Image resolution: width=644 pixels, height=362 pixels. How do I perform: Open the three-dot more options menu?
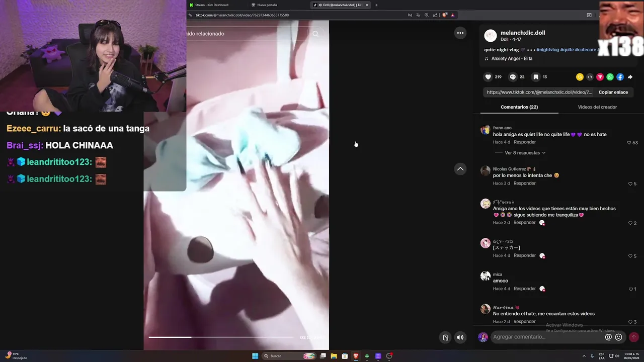460,33
